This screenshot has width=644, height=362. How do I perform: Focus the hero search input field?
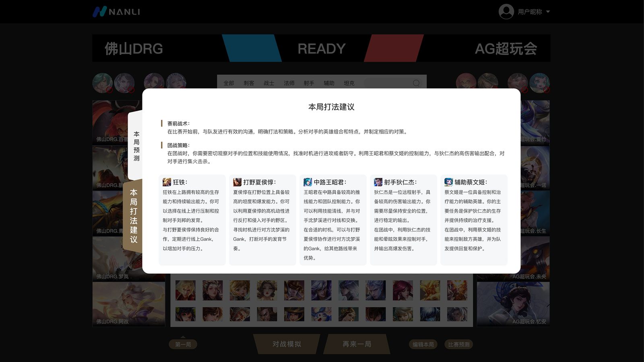pos(394,83)
